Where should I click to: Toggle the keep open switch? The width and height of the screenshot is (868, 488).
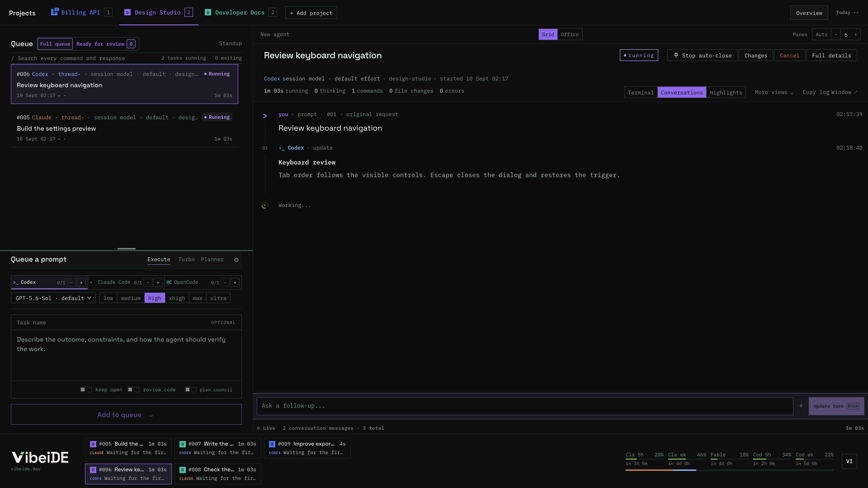[86, 390]
